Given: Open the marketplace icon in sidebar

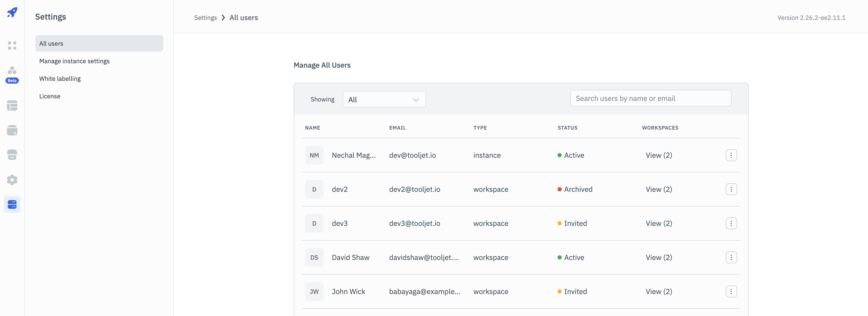Looking at the screenshot, I should coord(12,155).
